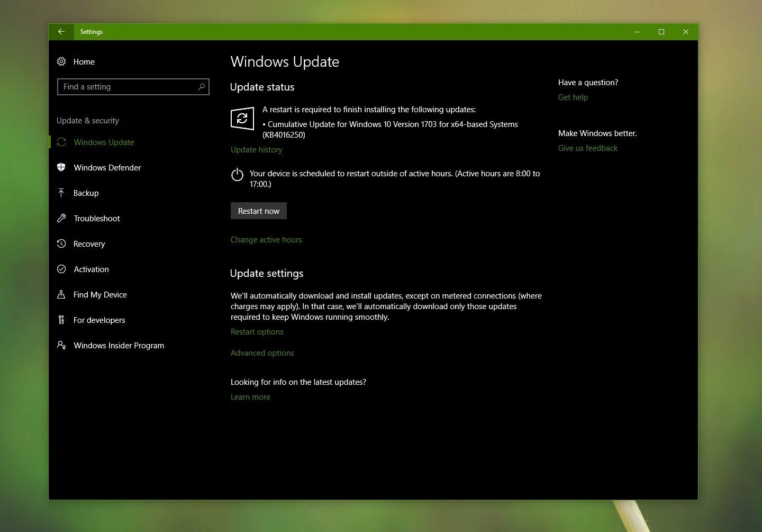
Task: Focus the Find a setting search box
Action: (133, 87)
